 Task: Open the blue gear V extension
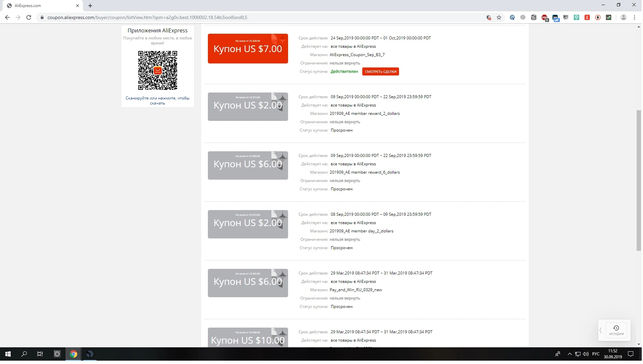pos(512,17)
